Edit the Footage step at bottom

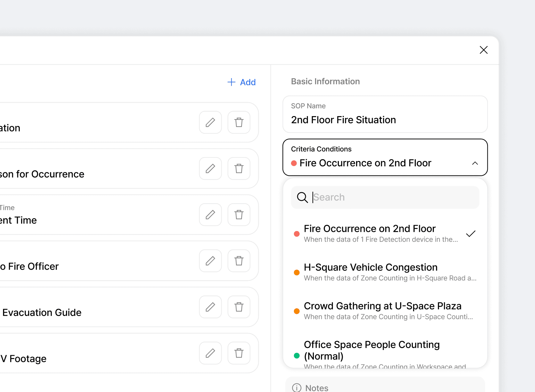pyautogui.click(x=210, y=353)
